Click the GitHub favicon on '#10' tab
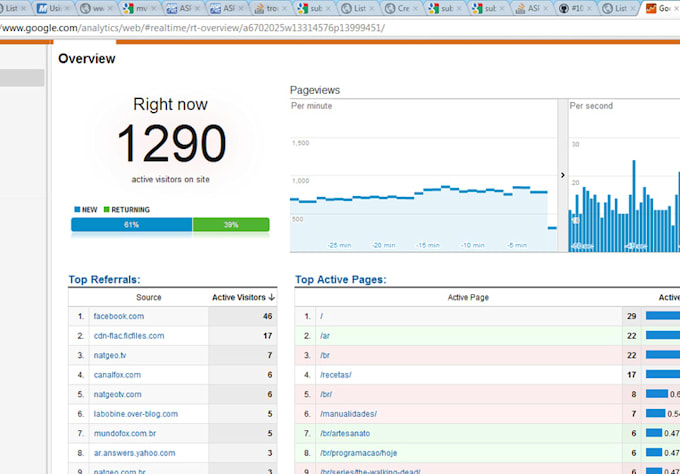Screen dimensions: 680x474 (563, 8)
